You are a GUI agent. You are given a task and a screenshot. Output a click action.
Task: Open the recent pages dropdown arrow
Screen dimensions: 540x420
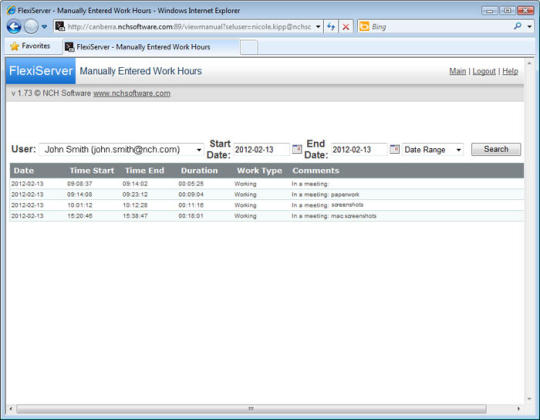click(44, 27)
